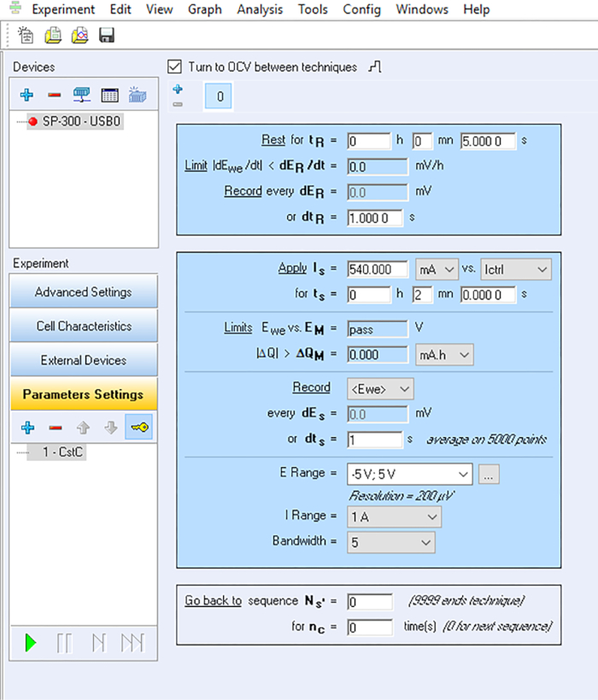Click the EM limit field showing pass
This screenshot has width=598, height=700.
pos(378,329)
